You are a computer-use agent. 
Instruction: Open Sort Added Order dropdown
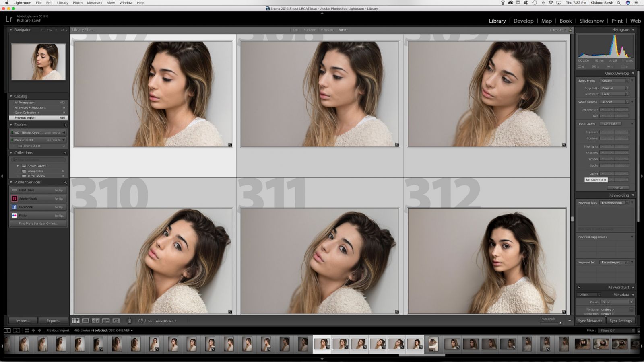click(166, 321)
